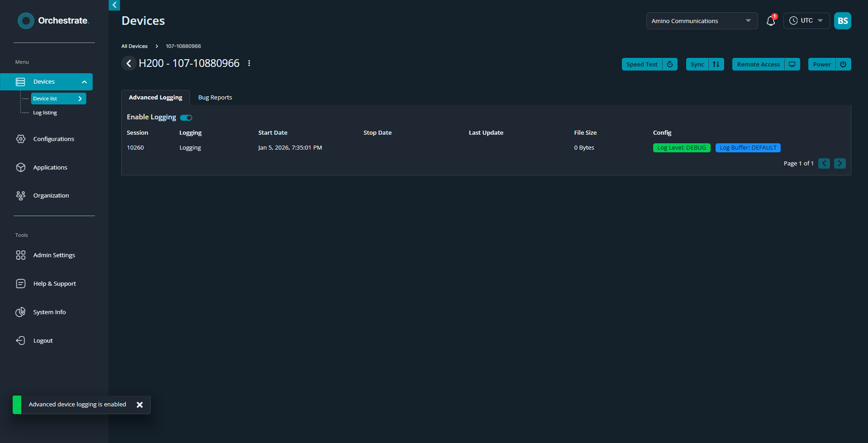The height and width of the screenshot is (443, 868).
Task: Click the Speed Test refresh icon
Action: click(x=670, y=64)
